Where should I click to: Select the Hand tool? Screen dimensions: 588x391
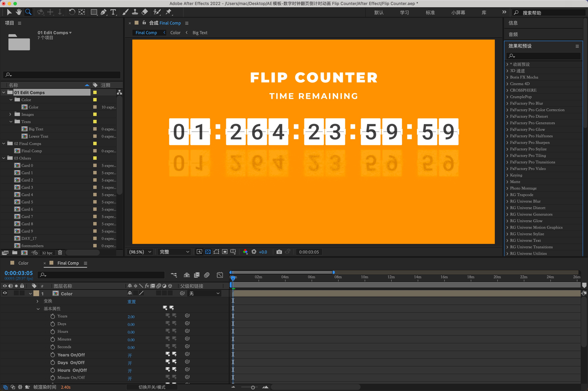tap(19, 12)
